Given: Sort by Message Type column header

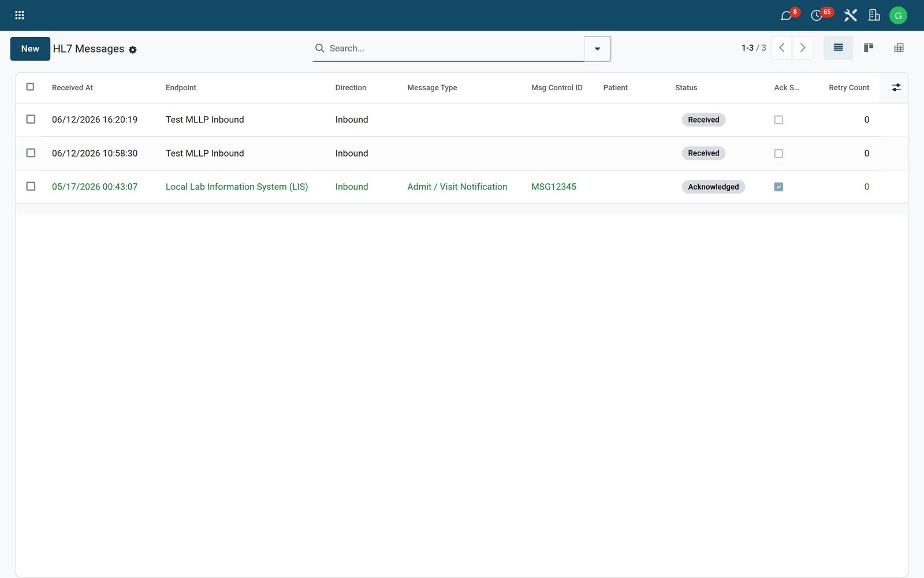Looking at the screenshot, I should (432, 88).
